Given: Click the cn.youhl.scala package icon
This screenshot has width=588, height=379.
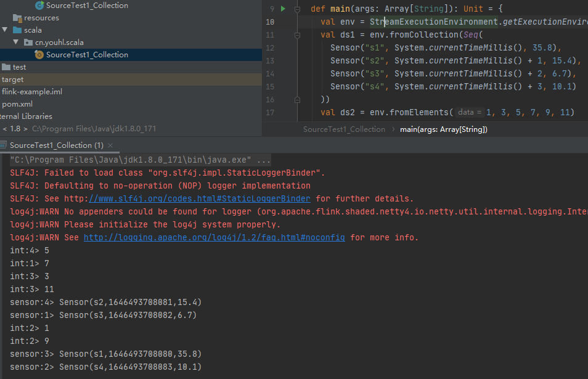Looking at the screenshot, I should coord(28,43).
